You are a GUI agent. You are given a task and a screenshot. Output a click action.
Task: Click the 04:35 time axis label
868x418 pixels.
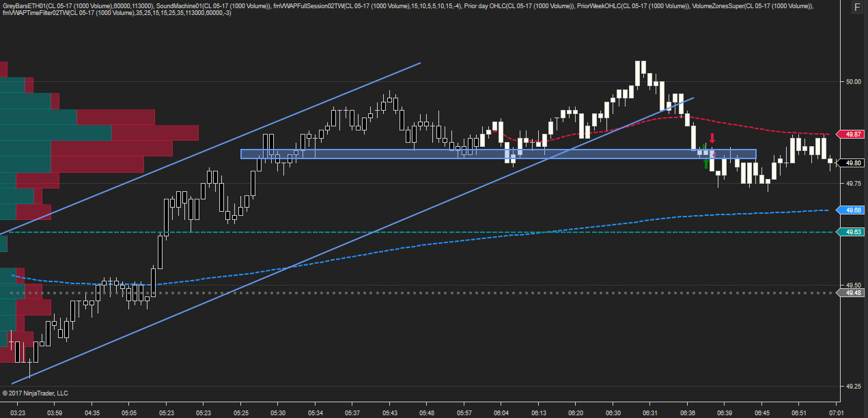coord(92,413)
